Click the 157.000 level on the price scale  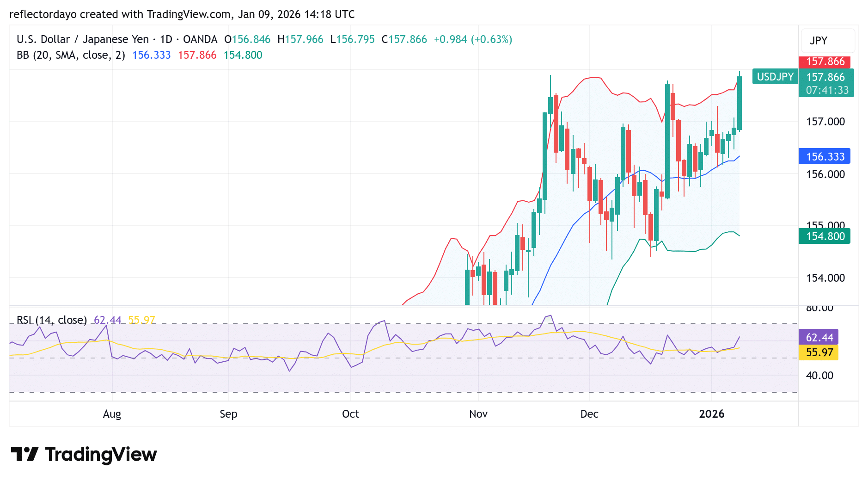pyautogui.click(x=825, y=122)
